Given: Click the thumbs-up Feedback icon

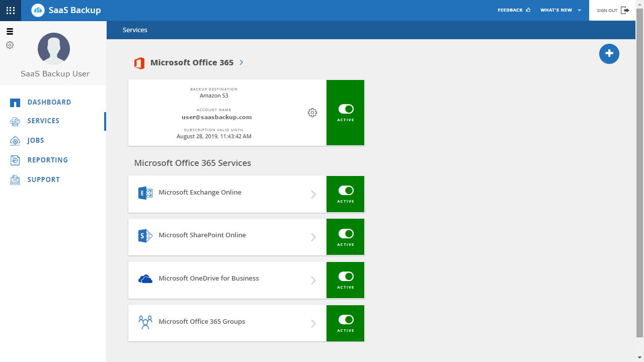Looking at the screenshot, I should click(x=528, y=10).
